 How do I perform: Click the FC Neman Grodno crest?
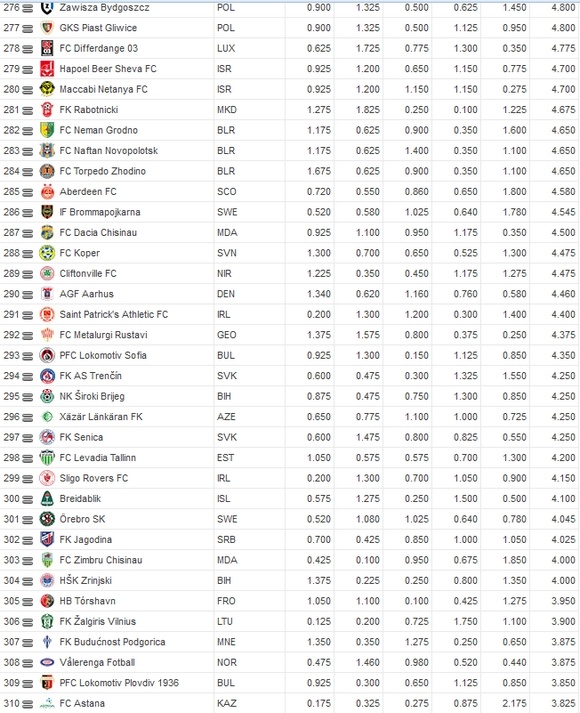[47, 131]
